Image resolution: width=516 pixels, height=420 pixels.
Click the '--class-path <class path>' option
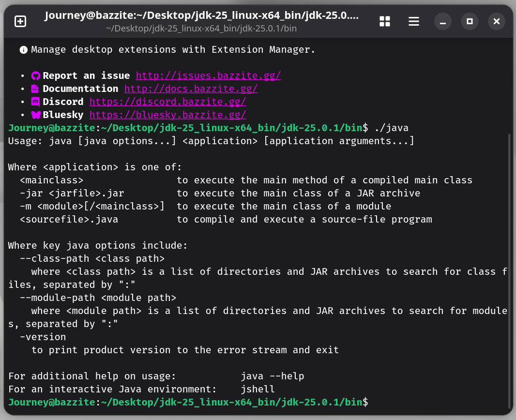tap(92, 259)
